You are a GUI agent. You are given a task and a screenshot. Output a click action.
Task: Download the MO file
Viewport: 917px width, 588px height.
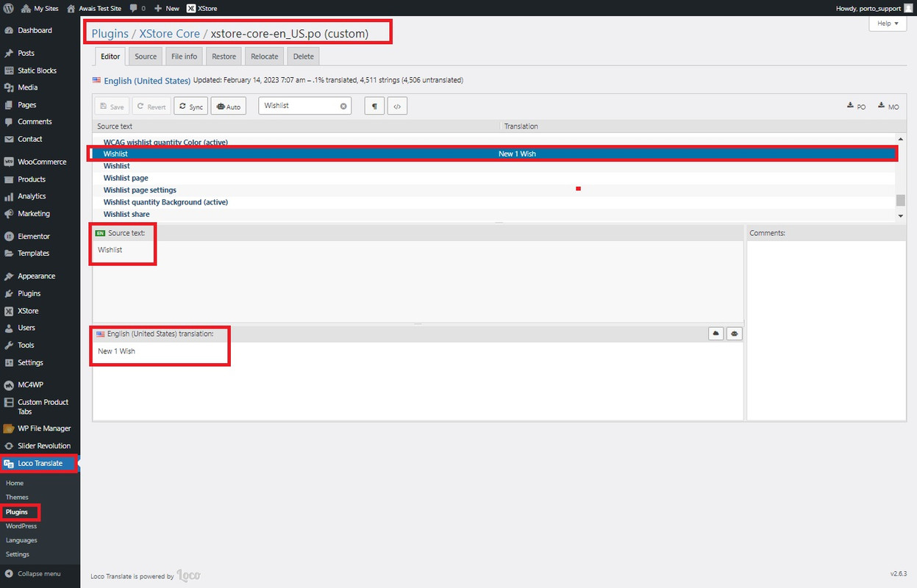click(x=888, y=107)
